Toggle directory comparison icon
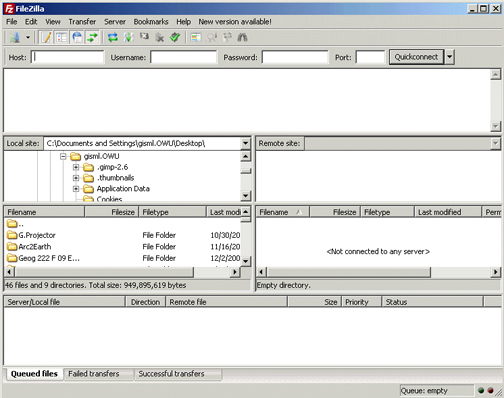The width and height of the screenshot is (504, 398). (212, 37)
